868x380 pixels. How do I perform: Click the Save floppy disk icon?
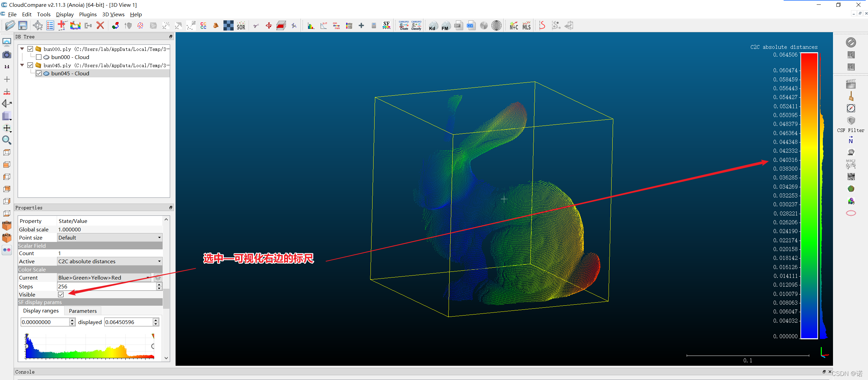tap(23, 25)
